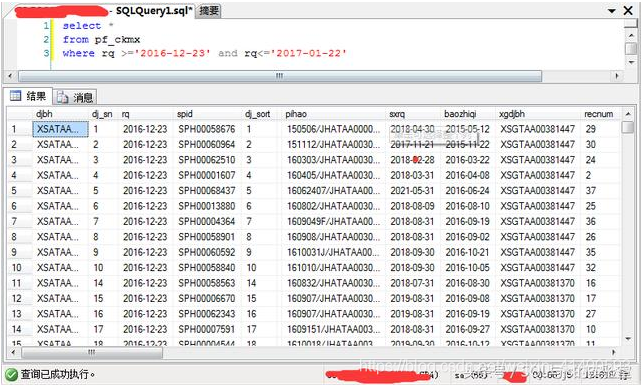Click the editor scroll-right arrow
The image size is (641, 385).
pyautogui.click(x=616, y=76)
